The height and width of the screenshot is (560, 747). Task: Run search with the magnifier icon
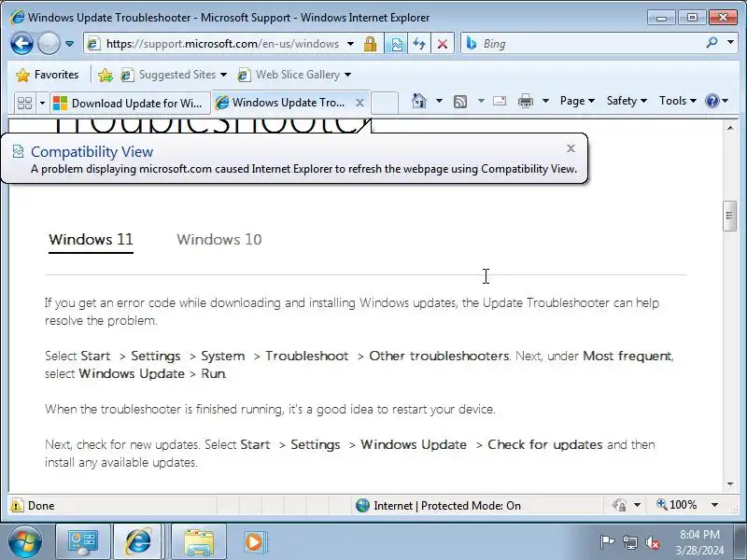(712, 43)
